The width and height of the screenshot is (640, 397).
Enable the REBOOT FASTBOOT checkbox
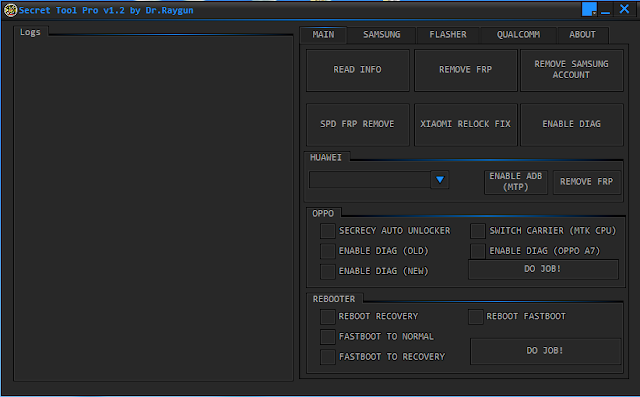pyautogui.click(x=476, y=317)
